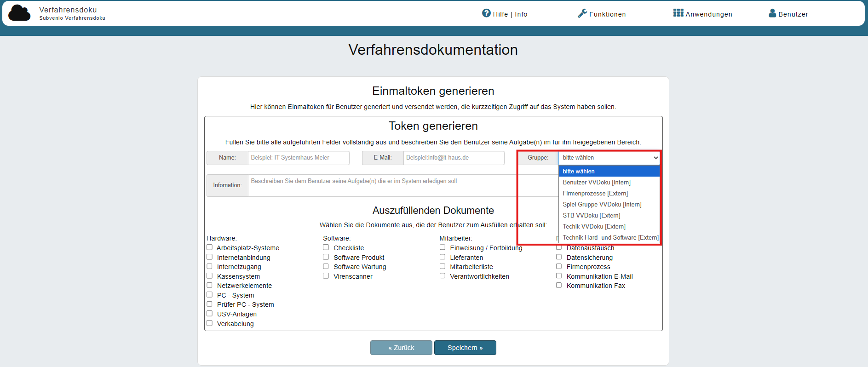The height and width of the screenshot is (367, 868).
Task: Tick the Lieferanten checkbox
Action: [x=443, y=257]
